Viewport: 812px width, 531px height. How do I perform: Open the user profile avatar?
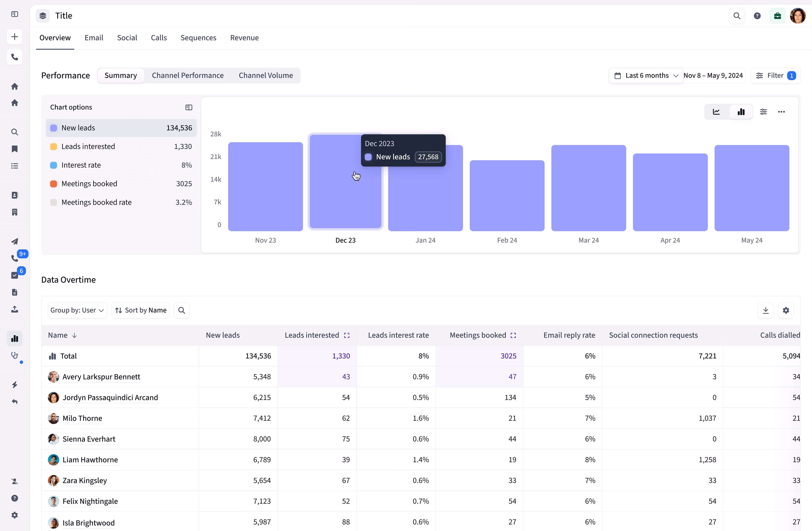point(798,16)
